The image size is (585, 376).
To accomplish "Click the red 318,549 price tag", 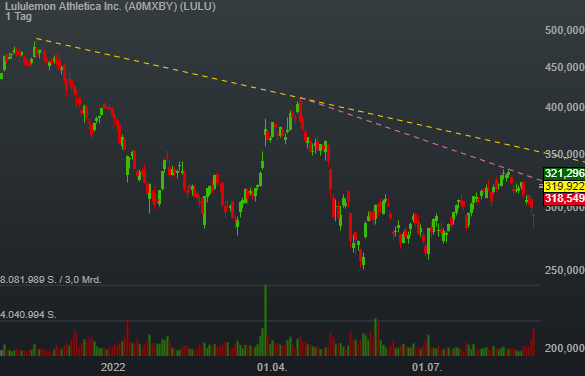I will pyautogui.click(x=564, y=198).
